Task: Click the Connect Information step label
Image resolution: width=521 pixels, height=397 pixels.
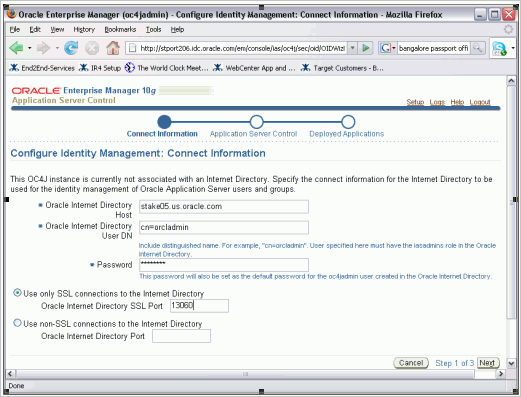Action: point(162,134)
